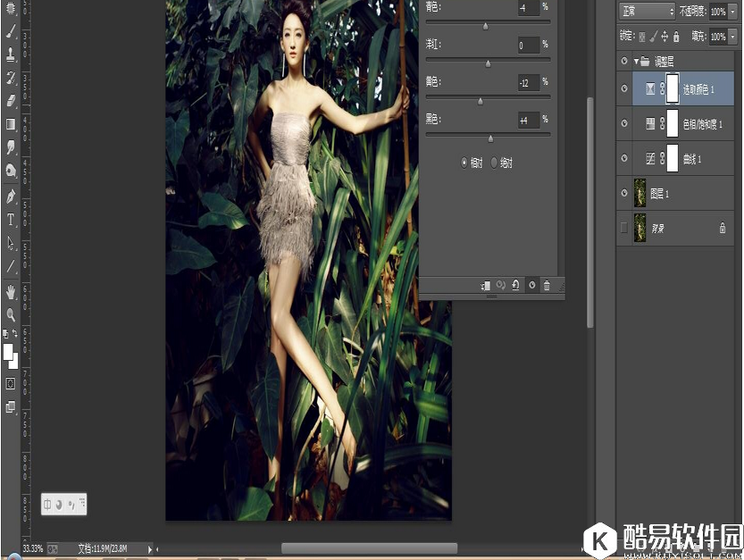
Task: Click the lock transparency button
Action: (643, 35)
